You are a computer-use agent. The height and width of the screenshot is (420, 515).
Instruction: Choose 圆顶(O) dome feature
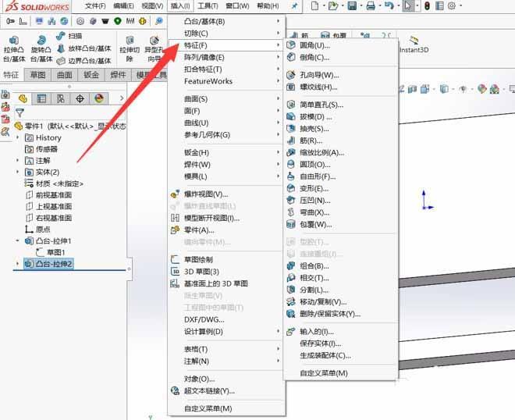[x=340, y=164]
